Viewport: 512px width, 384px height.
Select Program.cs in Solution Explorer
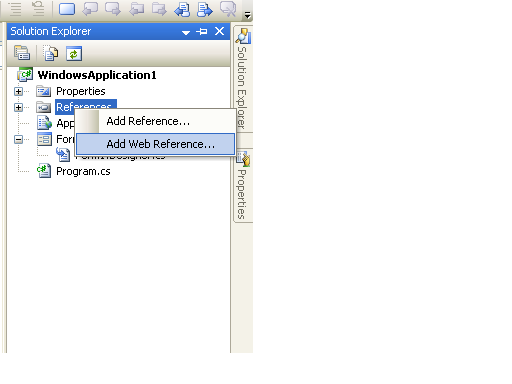click(x=83, y=171)
